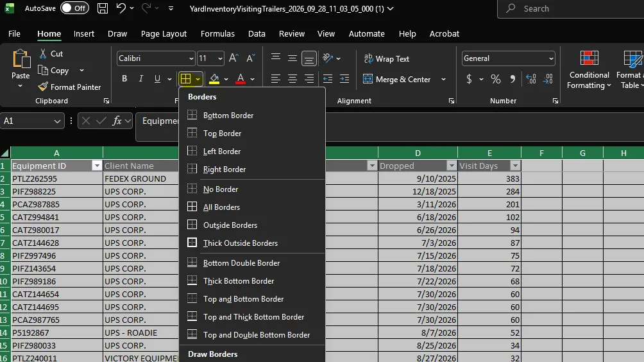Toggle Bold formatting
This screenshot has height=362, width=644.
[x=124, y=78]
